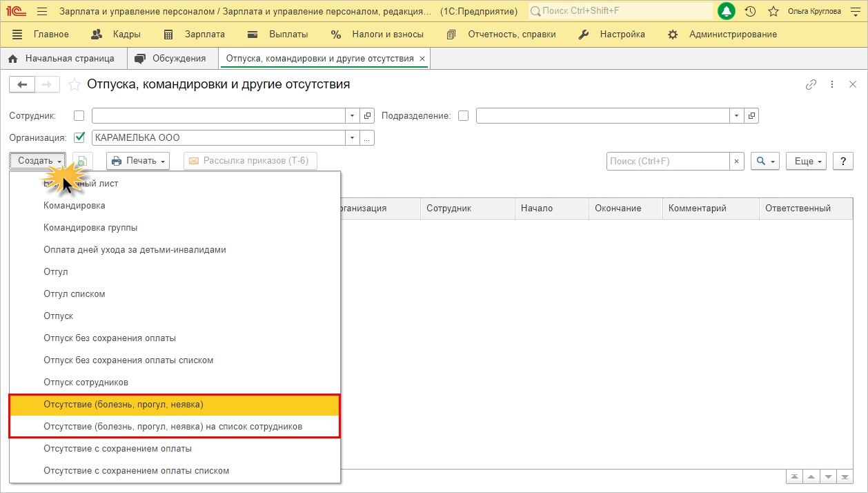This screenshot has height=493, width=868.
Task: Choose Отсутствие с сохранением оплаты списком
Action: coord(175,471)
